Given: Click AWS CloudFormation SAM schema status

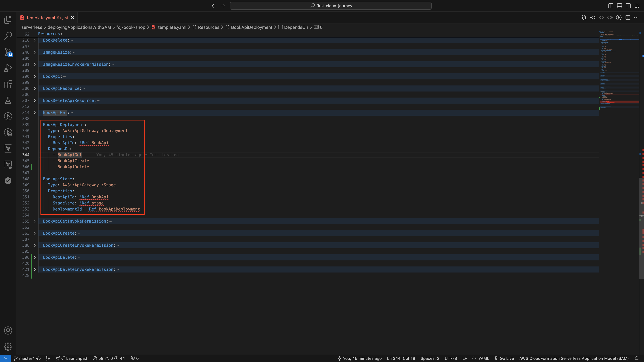Looking at the screenshot, I should [574, 358].
